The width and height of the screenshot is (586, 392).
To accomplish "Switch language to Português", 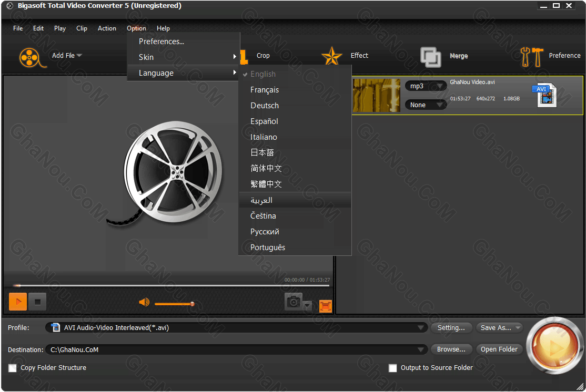I will coord(295,247).
